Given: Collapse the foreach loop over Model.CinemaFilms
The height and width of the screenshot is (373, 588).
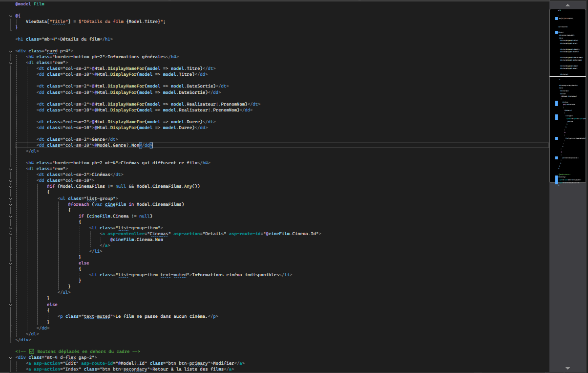Looking at the screenshot, I should pyautogui.click(x=10, y=204).
